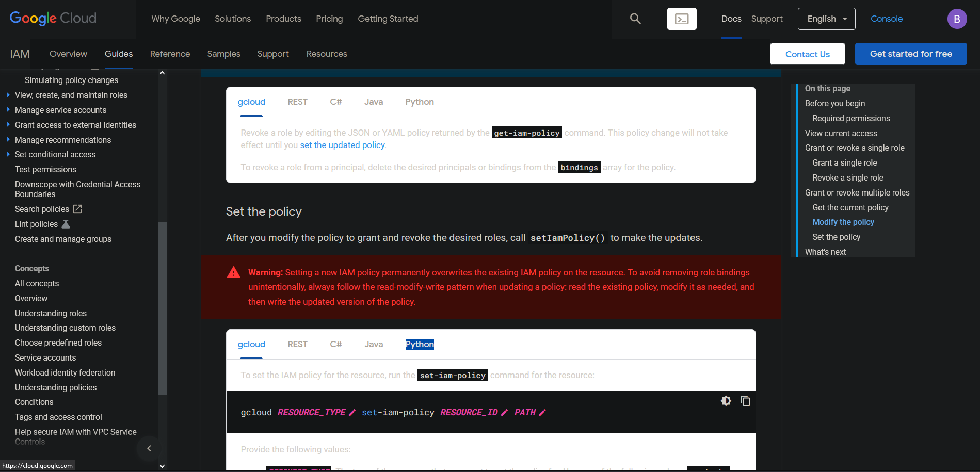This screenshot has height=472, width=980.
Task: Jump to Set the policy in page contents
Action: [836, 237]
